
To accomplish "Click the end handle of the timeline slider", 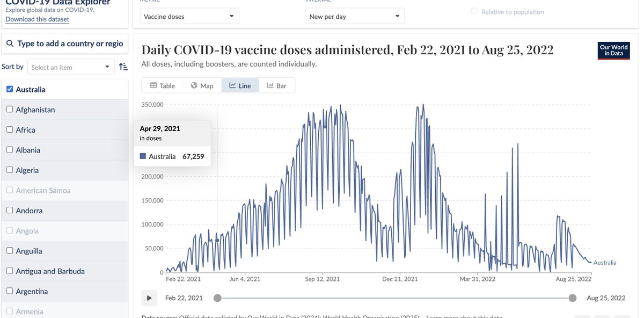I will click(x=573, y=298).
